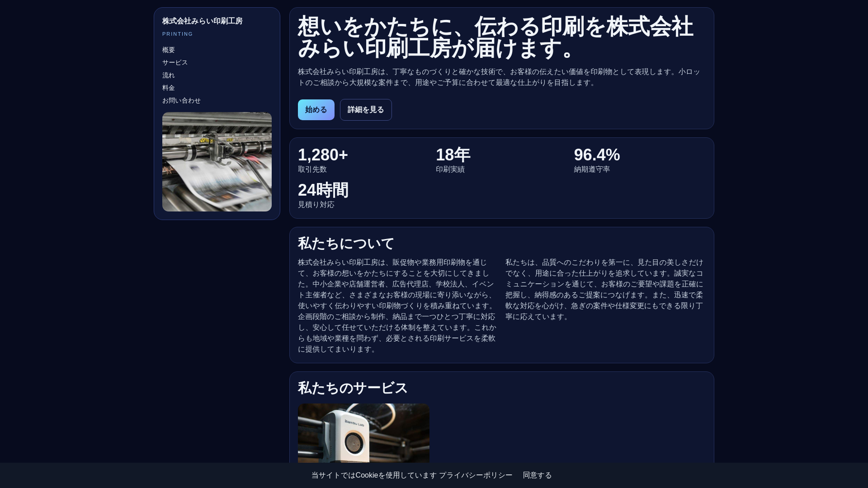Click the 24時間 statistic value
Viewport: 868px width, 488px height.
pos(323,190)
